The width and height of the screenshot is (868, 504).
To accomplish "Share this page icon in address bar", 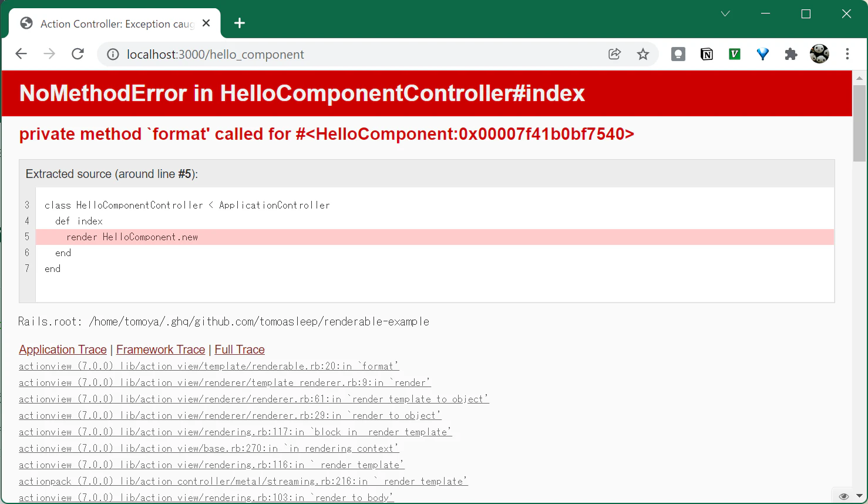I will pos(615,54).
